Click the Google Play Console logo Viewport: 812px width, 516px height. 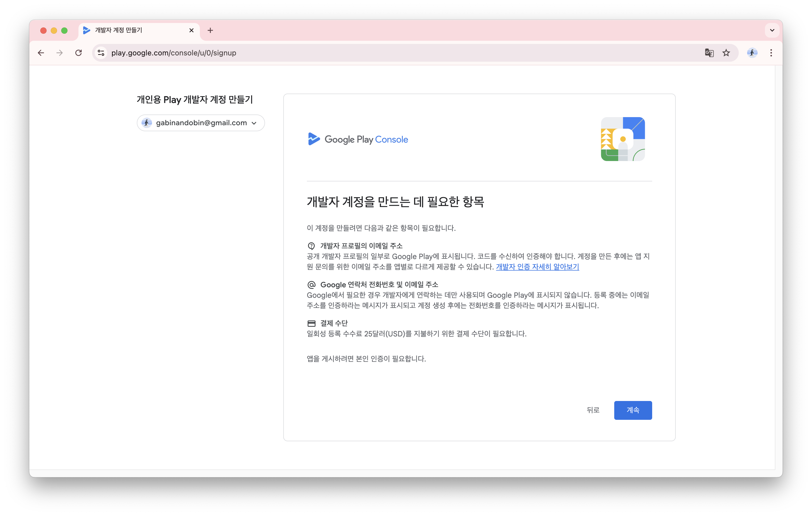[357, 139]
